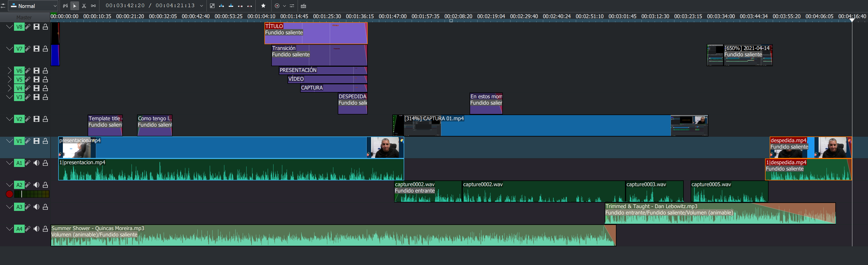Open the timecode format dropdown arrow
This screenshot has height=265, width=868.
click(x=202, y=6)
